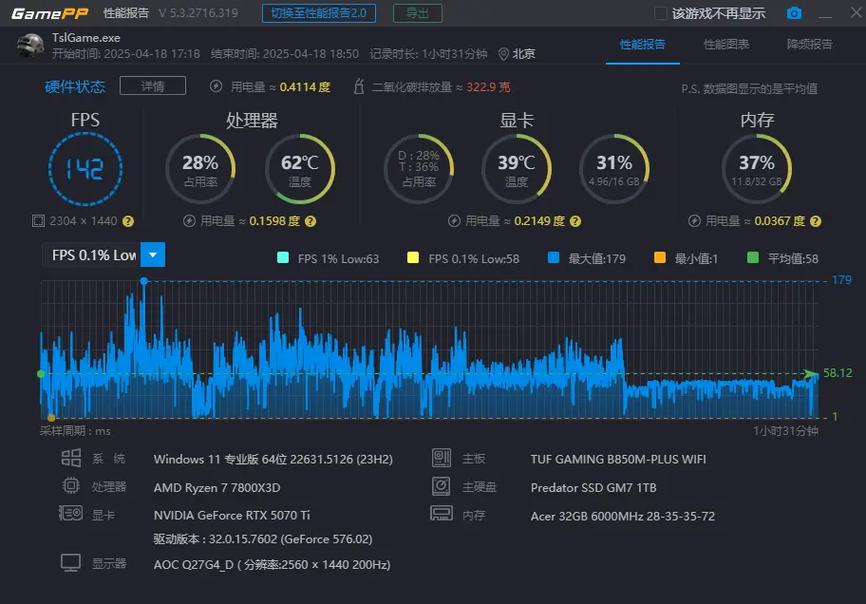This screenshot has height=604, width=866.
Task: Click text Predator SSD GM7 1TB
Action: coord(594,488)
